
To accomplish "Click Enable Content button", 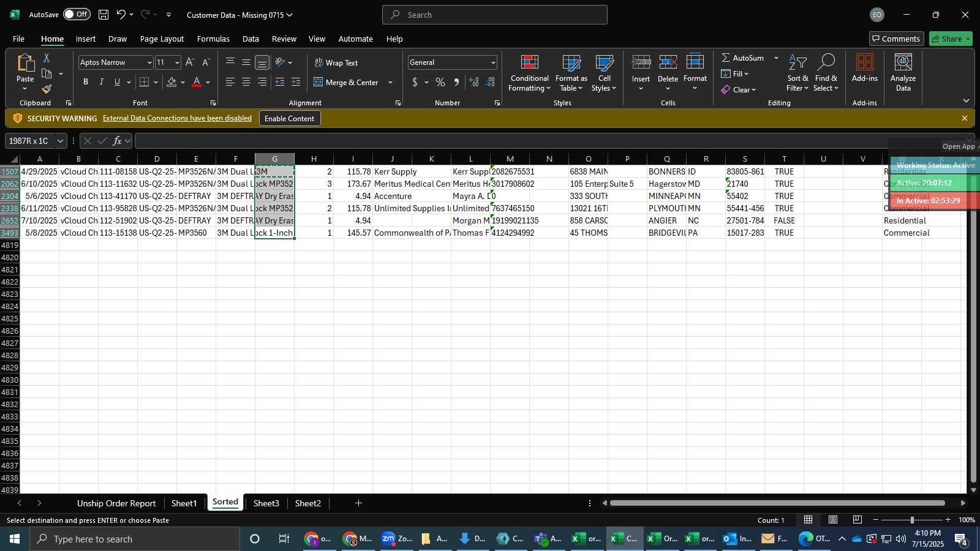I will pos(289,118).
